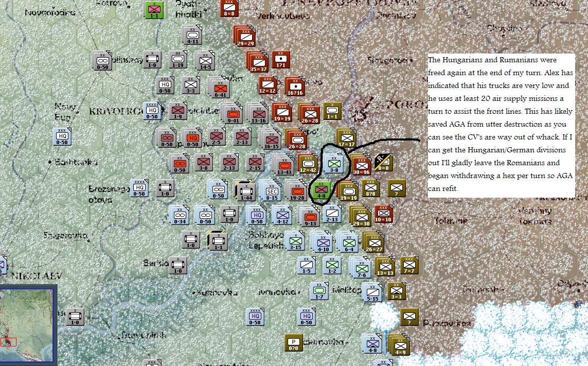Select the red 8=8 corps counter
This screenshot has width=588, height=366.
(229, 8)
